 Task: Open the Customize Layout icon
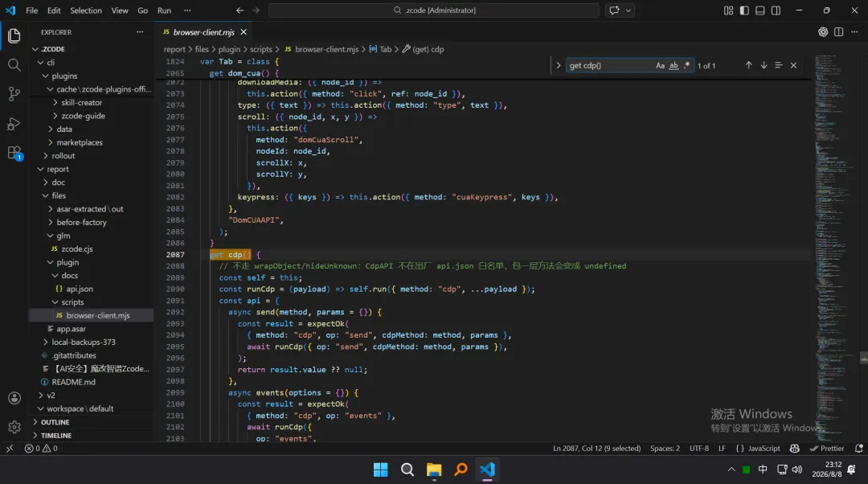(x=728, y=10)
